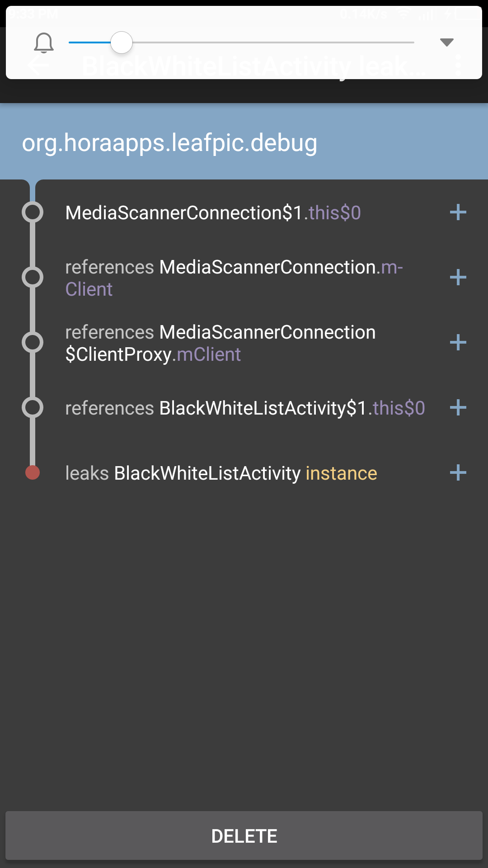Tap the back arrow in the toolbar

click(38, 66)
